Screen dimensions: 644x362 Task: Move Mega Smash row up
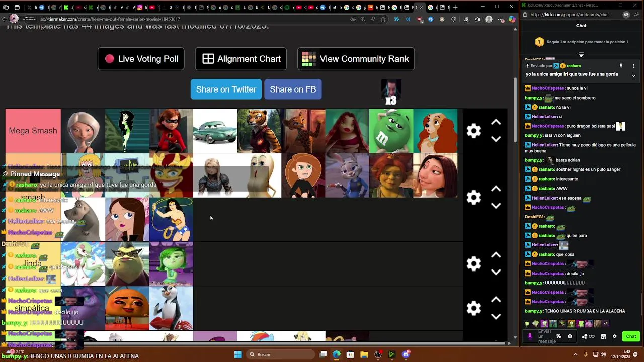point(496,122)
